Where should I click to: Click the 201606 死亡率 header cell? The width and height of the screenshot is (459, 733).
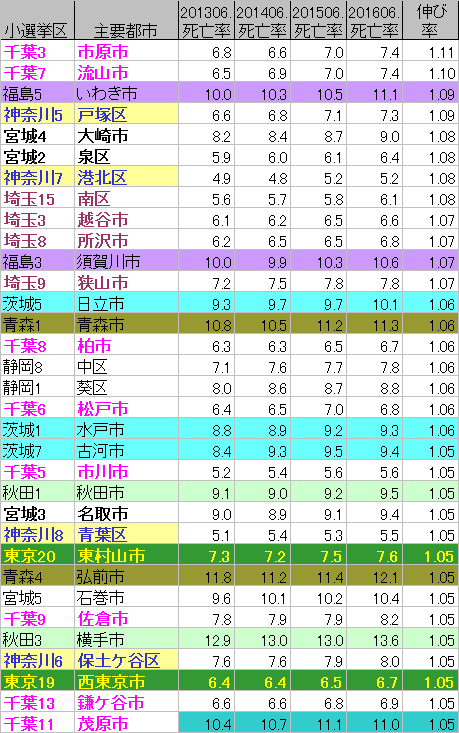tap(374, 20)
